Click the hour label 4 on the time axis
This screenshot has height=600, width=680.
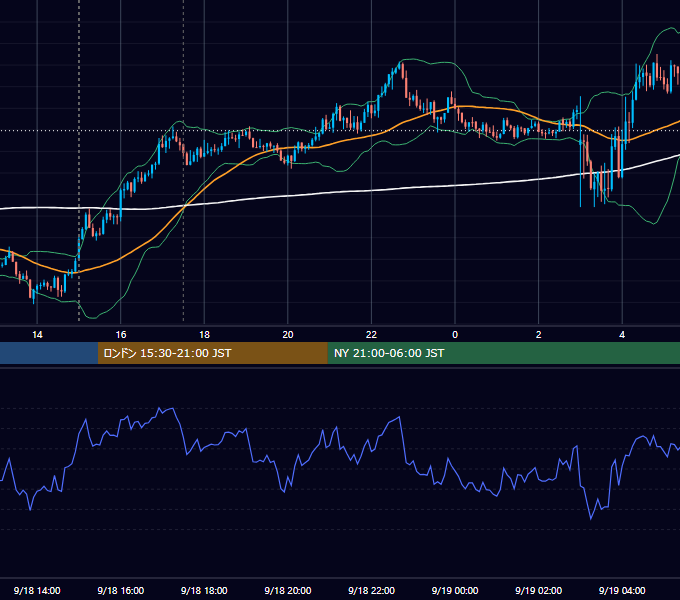coord(622,335)
